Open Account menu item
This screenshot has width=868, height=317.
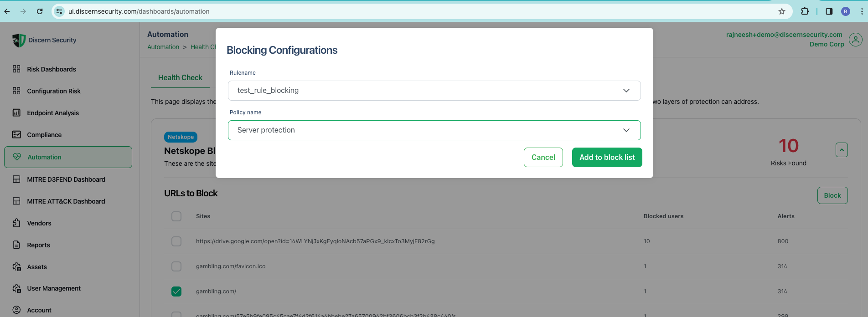[x=39, y=310]
